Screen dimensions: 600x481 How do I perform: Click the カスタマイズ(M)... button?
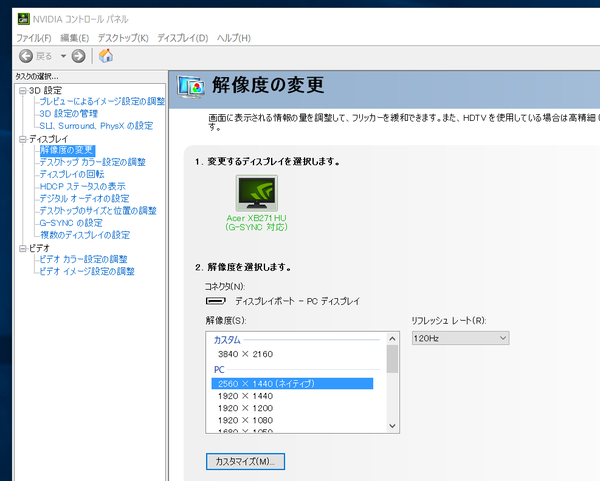pos(244,461)
